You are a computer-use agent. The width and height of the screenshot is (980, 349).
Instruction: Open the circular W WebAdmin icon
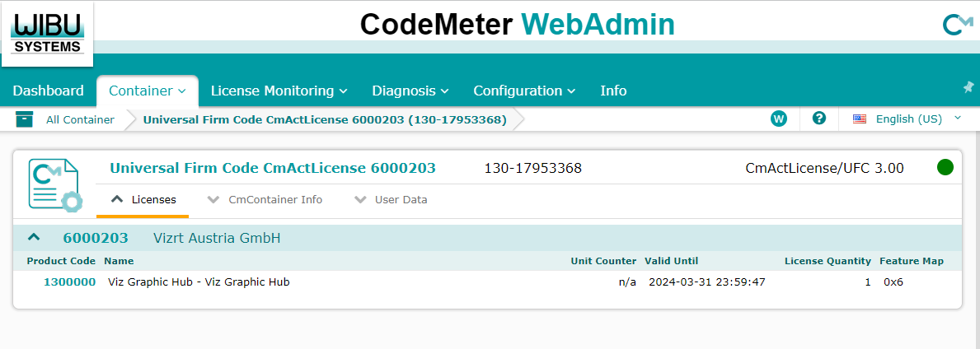click(778, 119)
